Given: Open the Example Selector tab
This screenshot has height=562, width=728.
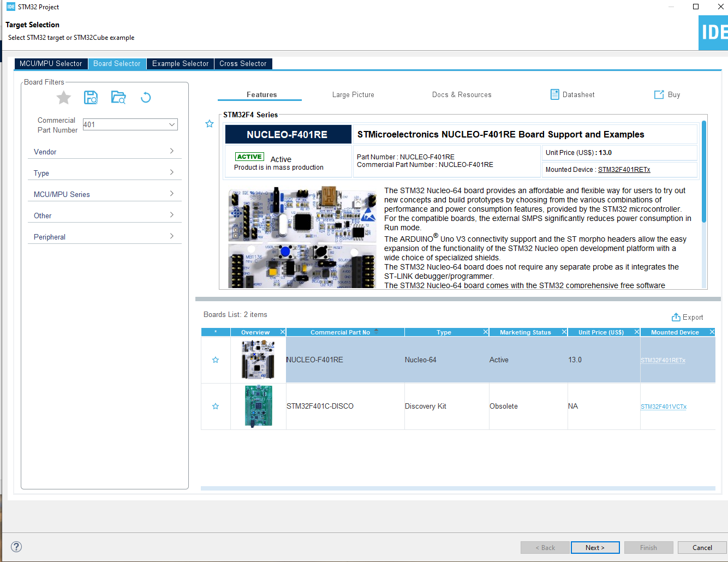Looking at the screenshot, I should coord(181,64).
